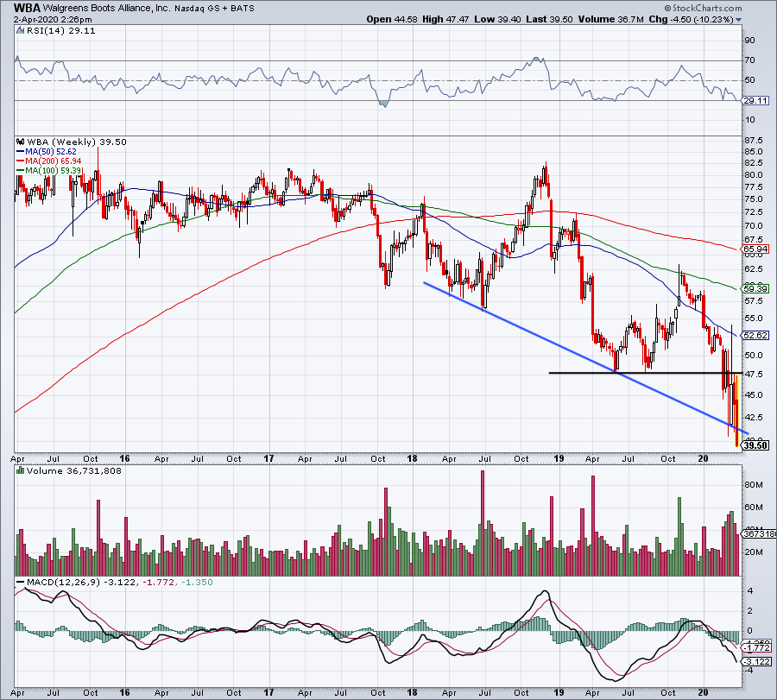Click the 65.94 red MA tag on price axis

[x=755, y=249]
